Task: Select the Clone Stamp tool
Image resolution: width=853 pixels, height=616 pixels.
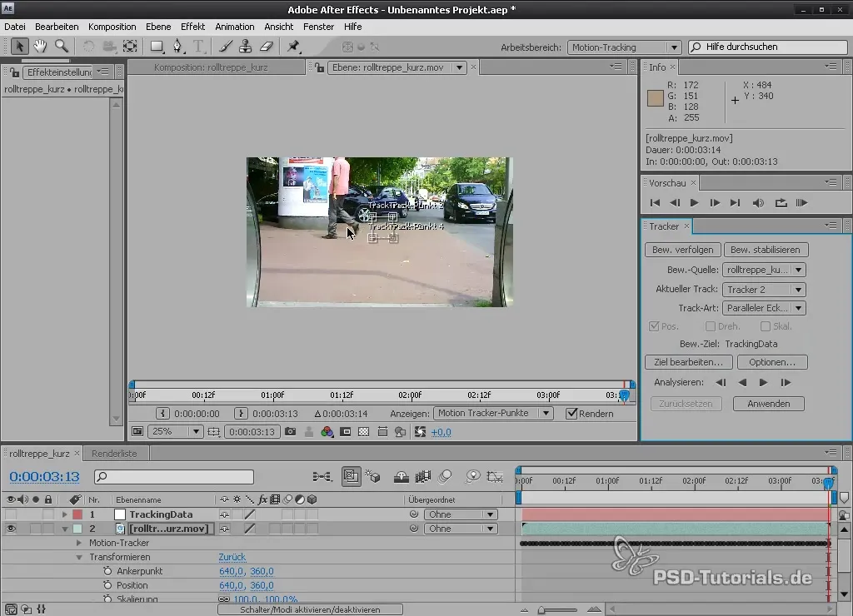Action: click(246, 47)
